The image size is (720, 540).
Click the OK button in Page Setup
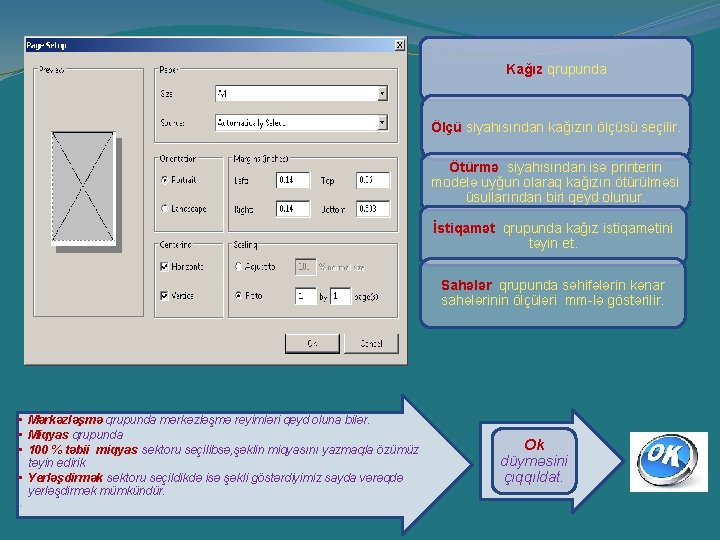click(x=312, y=343)
